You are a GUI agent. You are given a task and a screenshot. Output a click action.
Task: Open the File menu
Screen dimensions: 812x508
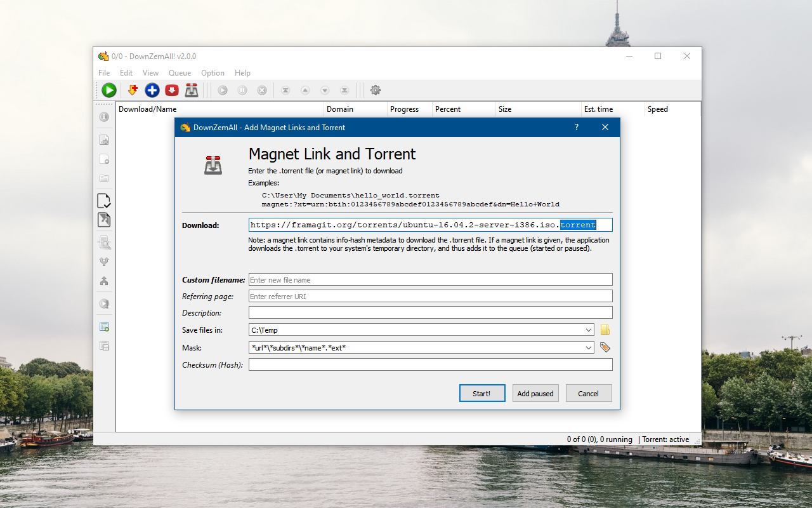(x=104, y=73)
